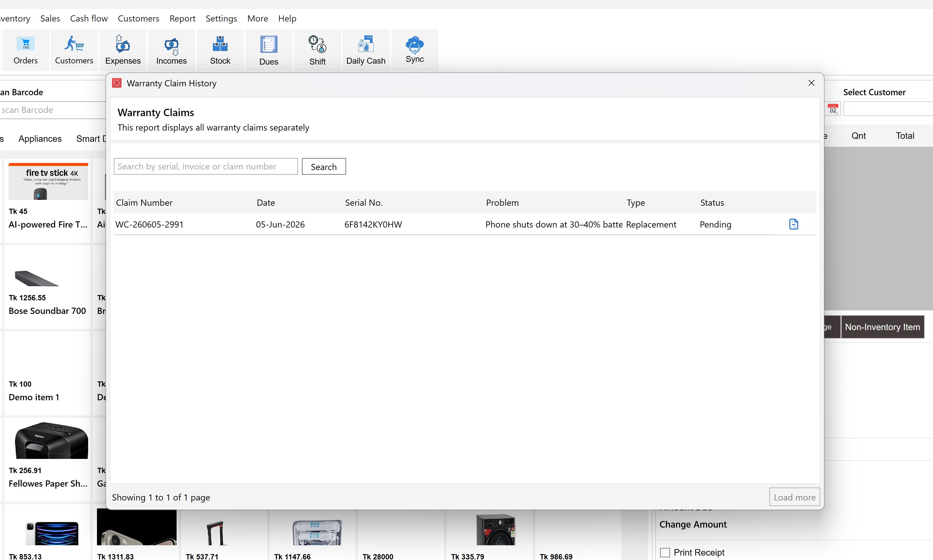
Task: Click the calendar icon near Select Customer
Action: (832, 109)
